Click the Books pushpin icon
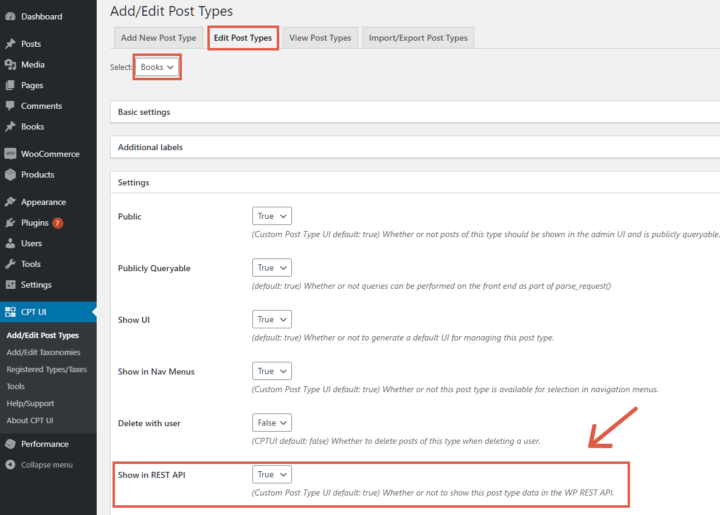 (10, 127)
